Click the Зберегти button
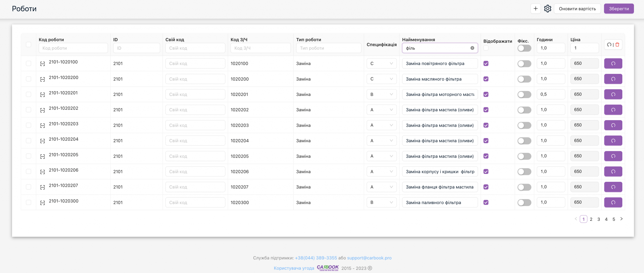The image size is (644, 273). coord(619,9)
